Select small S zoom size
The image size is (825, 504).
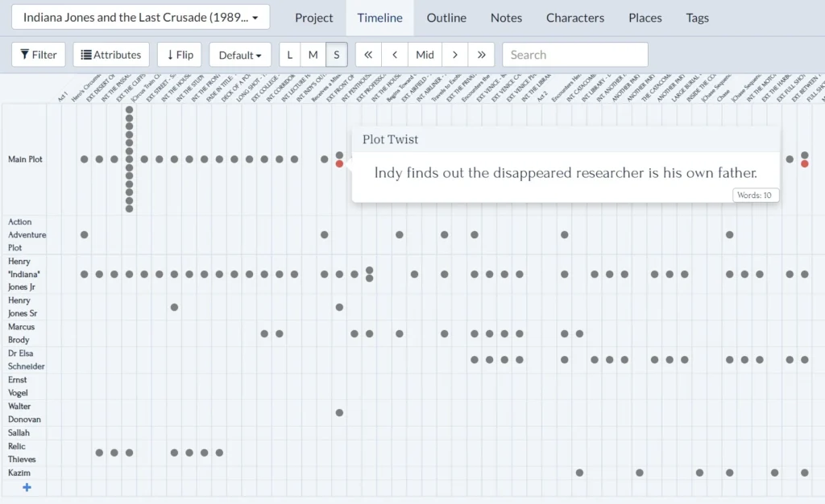(x=337, y=55)
